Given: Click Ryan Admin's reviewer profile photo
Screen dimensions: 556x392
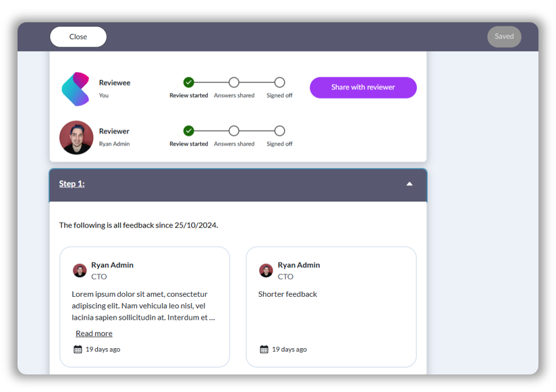Looking at the screenshot, I should 76,138.
